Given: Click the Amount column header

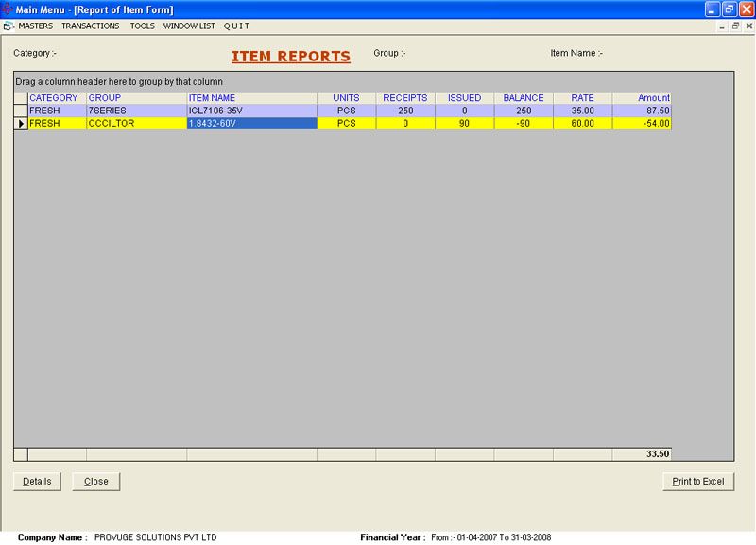Looking at the screenshot, I should (642, 98).
